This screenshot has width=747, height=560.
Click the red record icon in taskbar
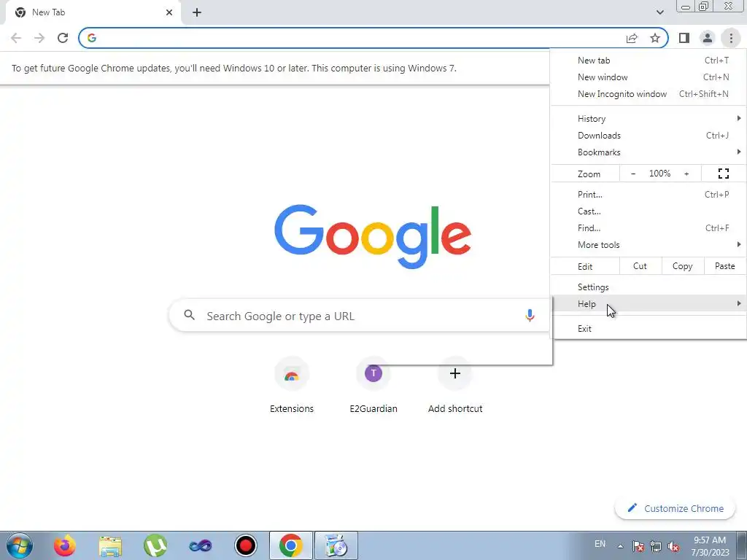[246, 545]
